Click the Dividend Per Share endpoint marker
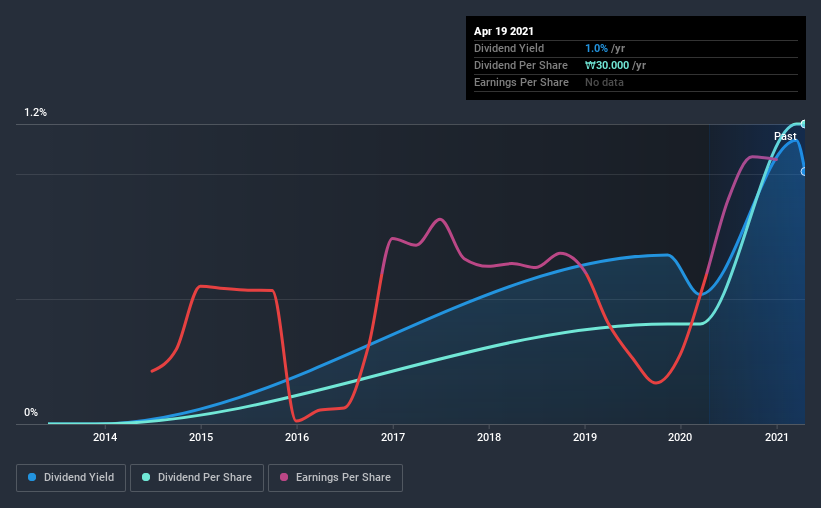The height and width of the screenshot is (508, 821). tap(803, 124)
